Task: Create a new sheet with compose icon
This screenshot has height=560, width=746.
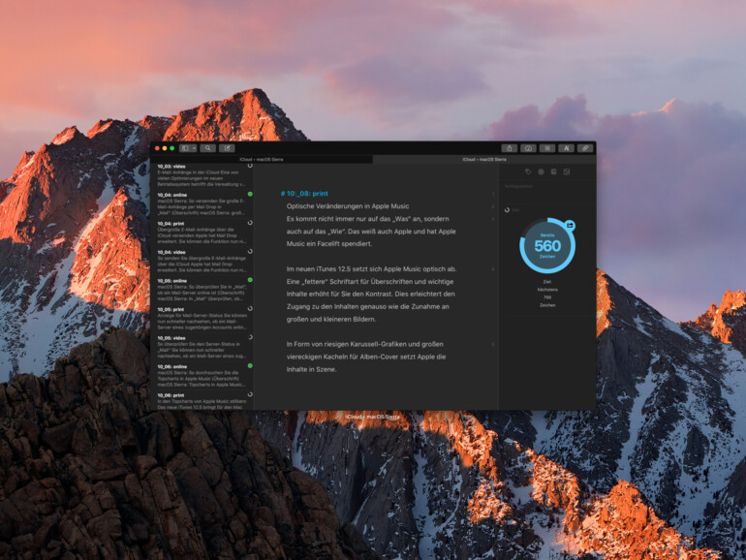Action: 228,148
